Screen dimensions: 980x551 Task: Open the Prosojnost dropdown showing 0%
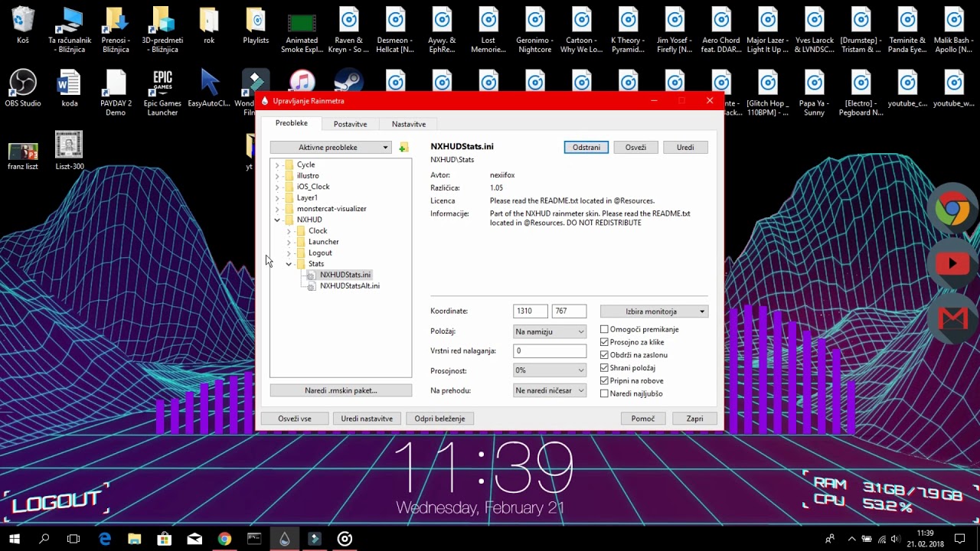(550, 370)
